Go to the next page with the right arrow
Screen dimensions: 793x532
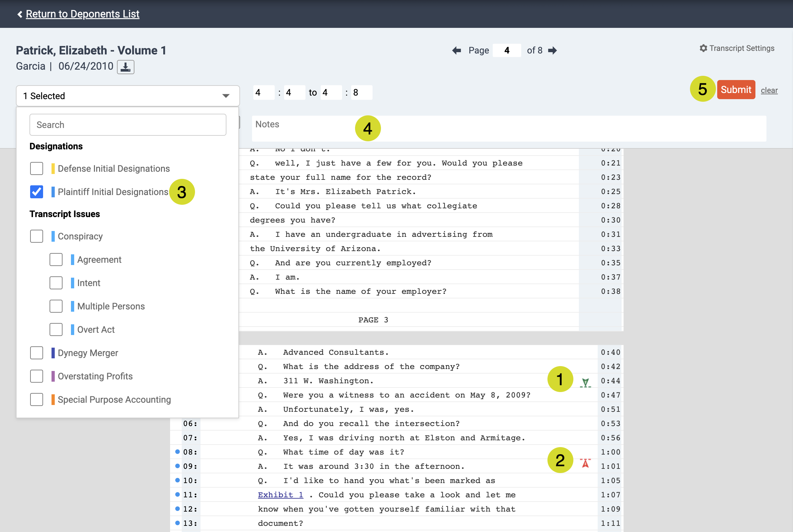553,51
